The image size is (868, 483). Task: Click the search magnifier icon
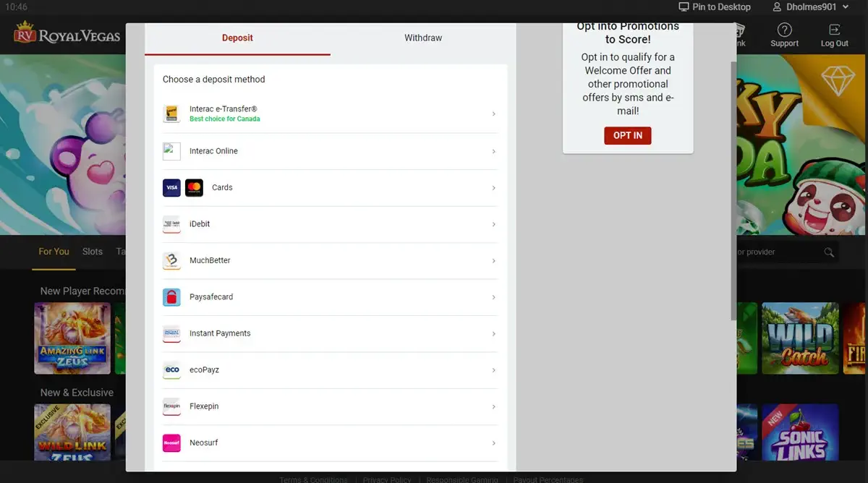coord(828,252)
